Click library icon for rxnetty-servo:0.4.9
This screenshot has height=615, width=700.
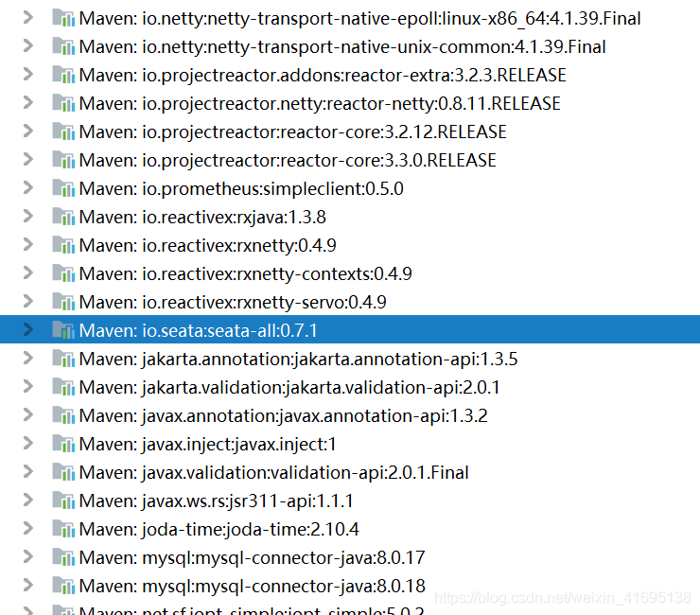coord(62,302)
